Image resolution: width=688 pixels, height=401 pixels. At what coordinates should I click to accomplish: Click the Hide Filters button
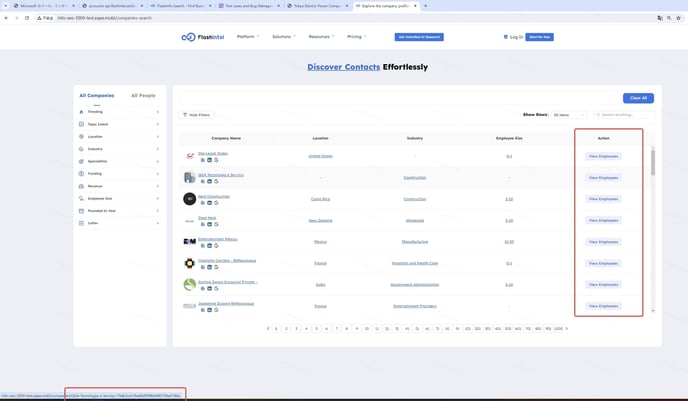196,115
